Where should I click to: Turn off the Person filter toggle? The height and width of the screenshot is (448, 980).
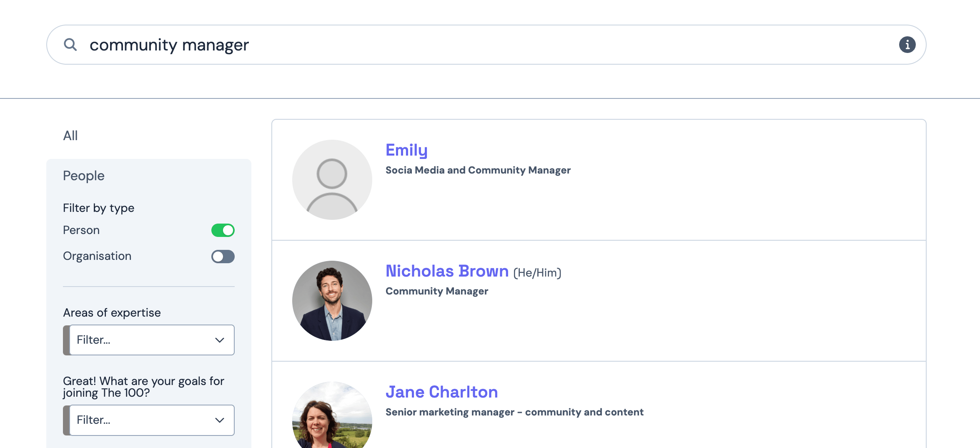pos(223,230)
